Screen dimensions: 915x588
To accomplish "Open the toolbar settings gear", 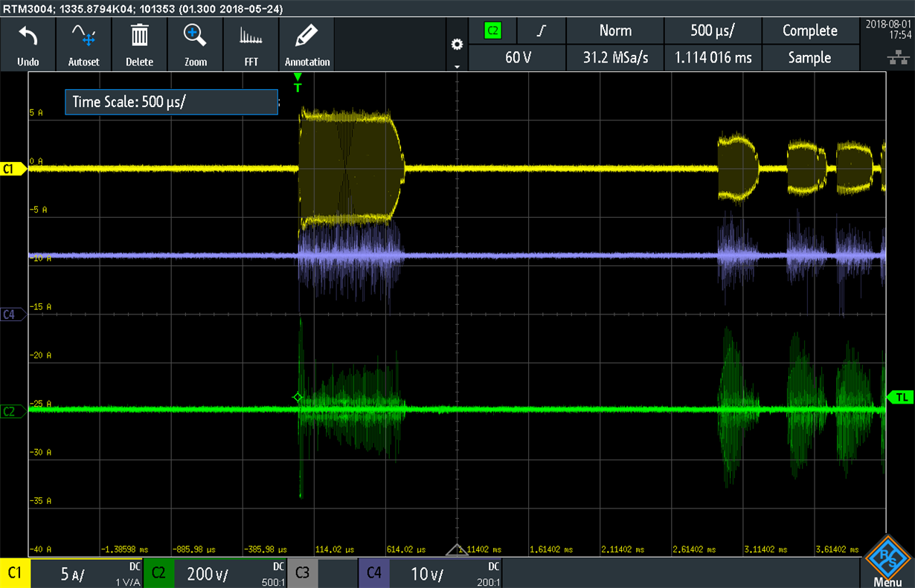I will (457, 45).
